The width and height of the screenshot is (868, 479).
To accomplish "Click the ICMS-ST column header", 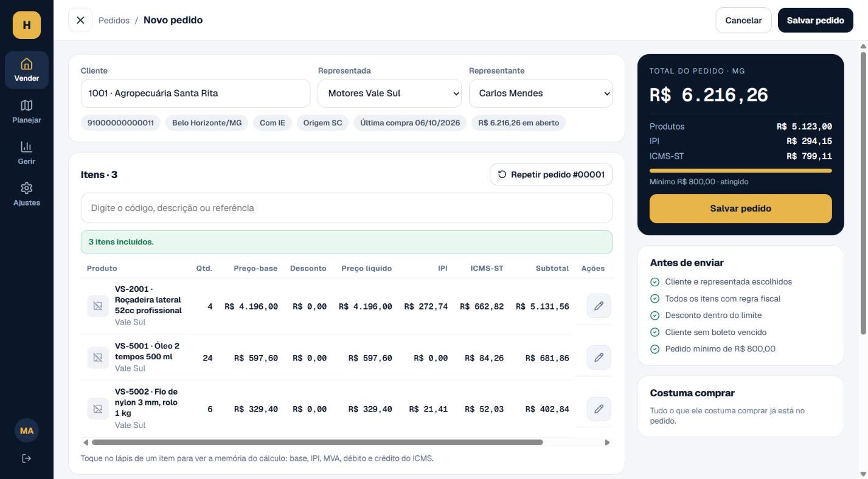I will 487,268.
